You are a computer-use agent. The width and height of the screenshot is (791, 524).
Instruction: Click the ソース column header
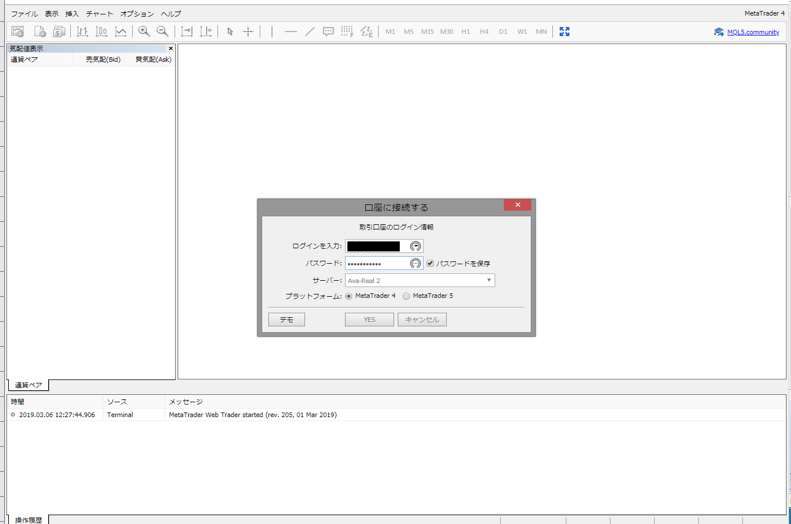[117, 402]
